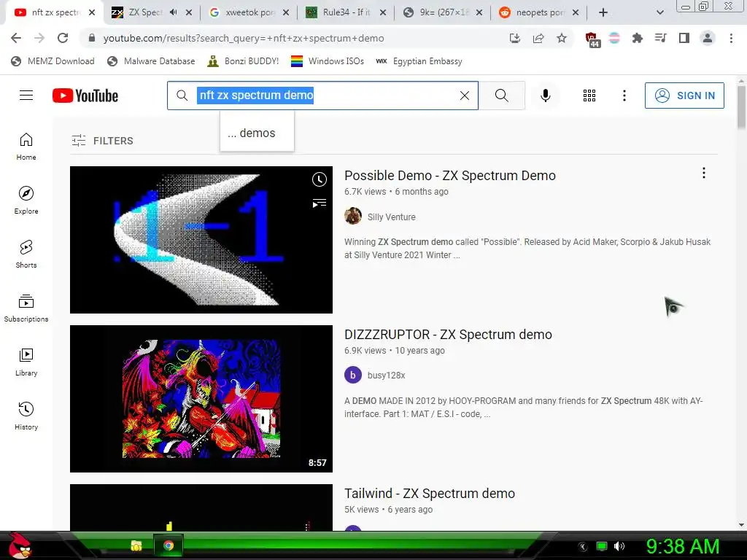
Task: Open History in sidebar
Action: (x=26, y=416)
